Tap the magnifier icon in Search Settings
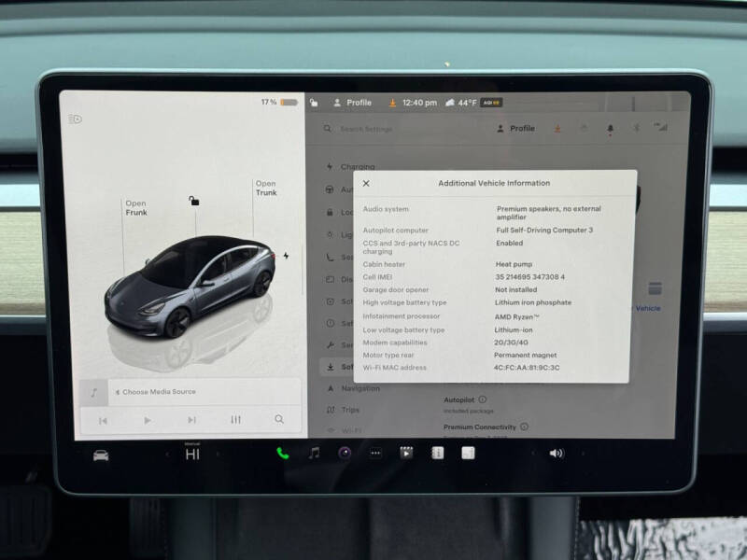Viewport: 747px width, 560px height. pos(327,128)
